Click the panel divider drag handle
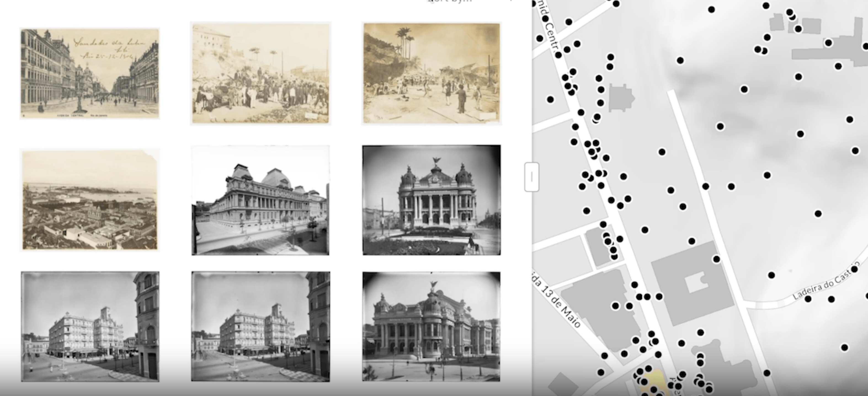This screenshot has width=868, height=396. 531,177
